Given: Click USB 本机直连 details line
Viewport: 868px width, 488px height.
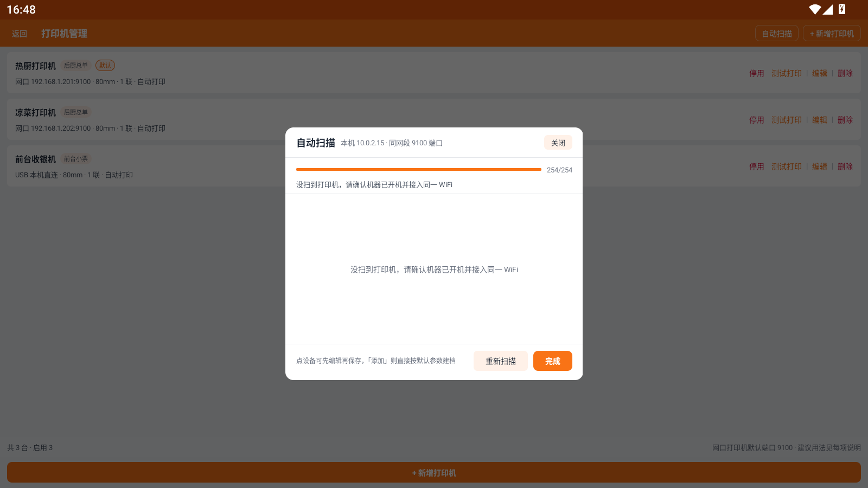Looking at the screenshot, I should pyautogui.click(x=74, y=175).
